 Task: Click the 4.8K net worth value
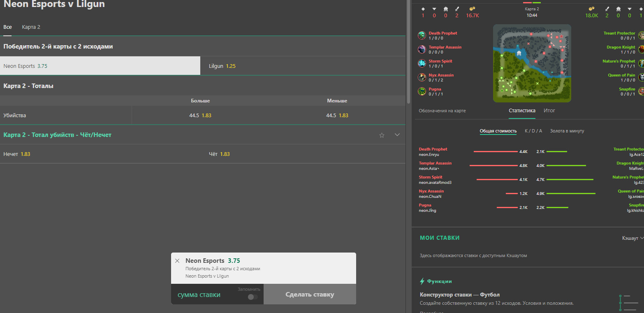524,166
